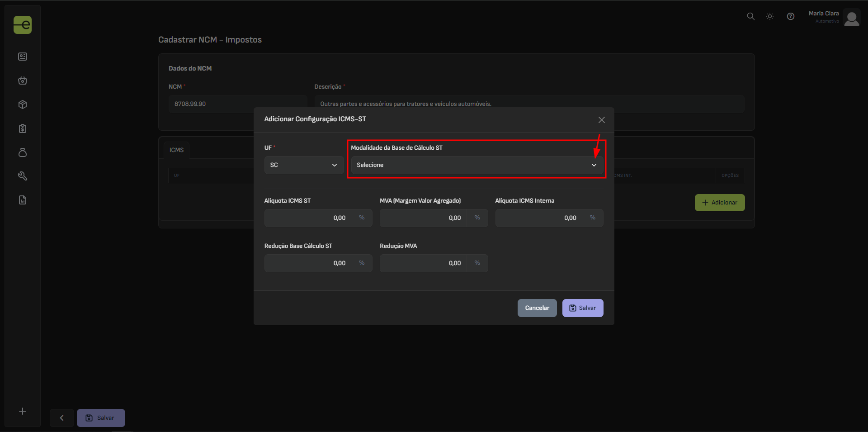Screen dimensions: 868x432
Task: Click the search magnifier icon in the header
Action: (x=750, y=16)
